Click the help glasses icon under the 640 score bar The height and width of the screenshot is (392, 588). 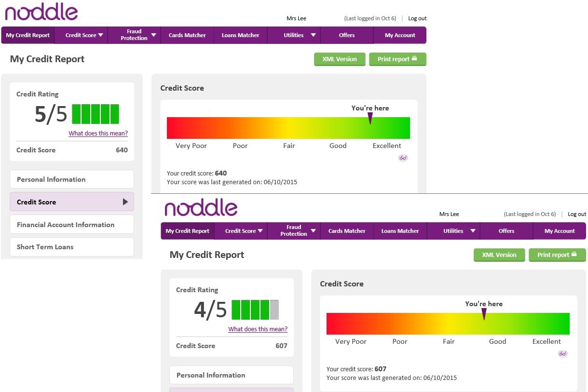tap(403, 158)
